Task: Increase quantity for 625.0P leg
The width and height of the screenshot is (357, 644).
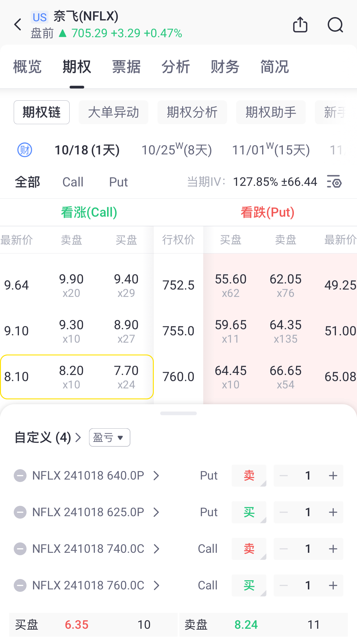Action: (333, 512)
